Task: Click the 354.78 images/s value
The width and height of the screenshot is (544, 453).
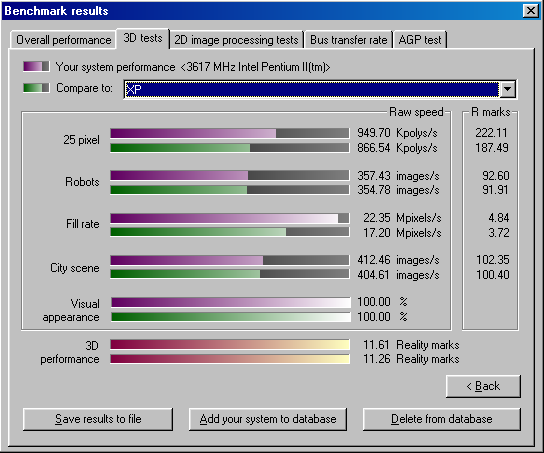Action: [399, 190]
